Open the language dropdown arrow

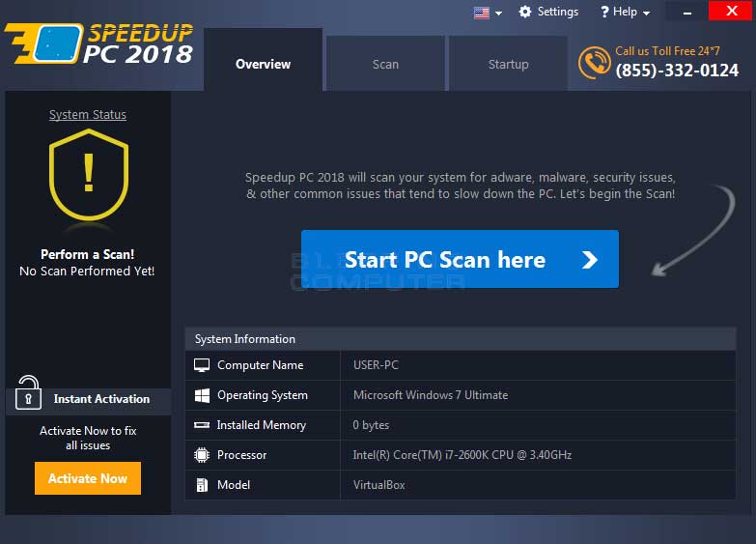[x=498, y=13]
